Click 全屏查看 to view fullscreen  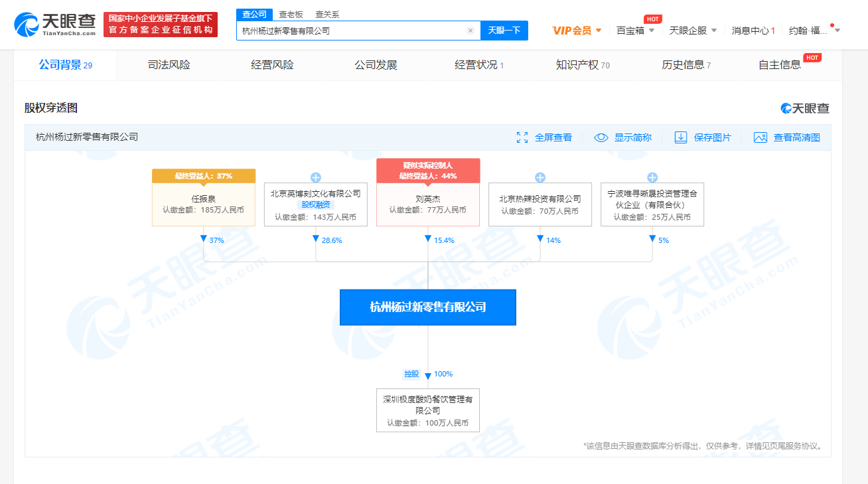click(x=553, y=137)
